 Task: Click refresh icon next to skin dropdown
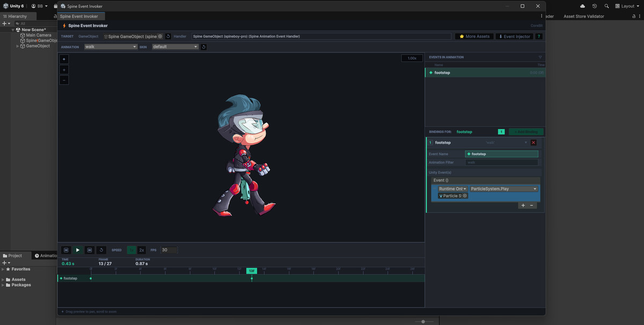coord(204,47)
